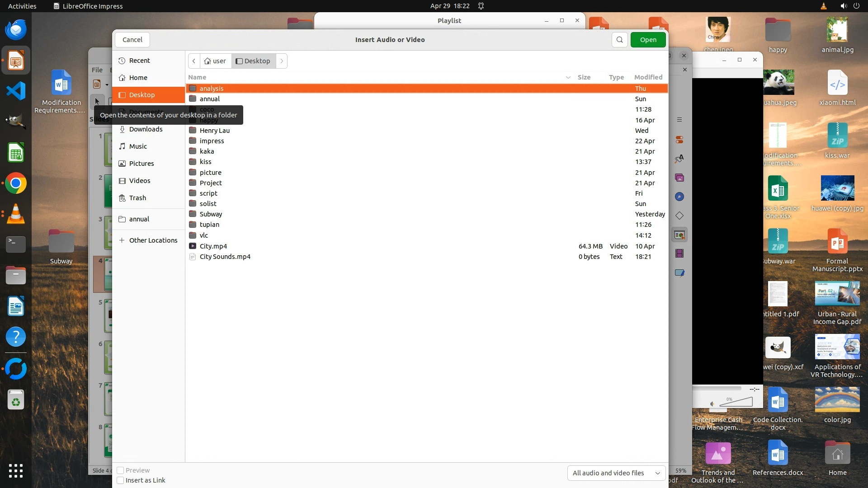Expand Other Locations in the sidebar

(153, 240)
